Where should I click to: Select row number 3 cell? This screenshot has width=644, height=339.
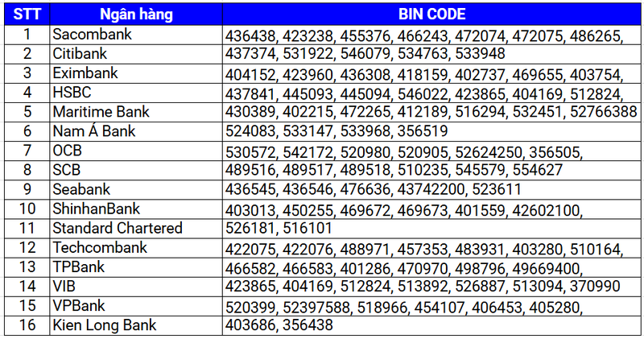pyautogui.click(x=27, y=73)
